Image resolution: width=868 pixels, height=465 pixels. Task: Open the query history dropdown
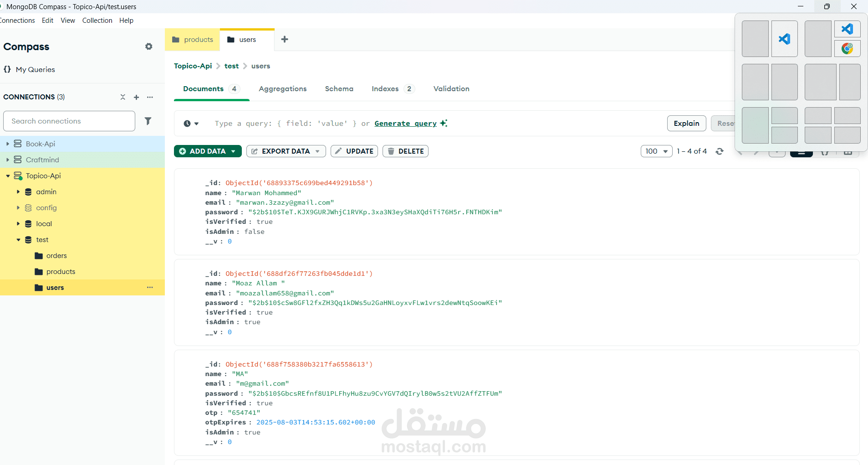click(x=191, y=124)
